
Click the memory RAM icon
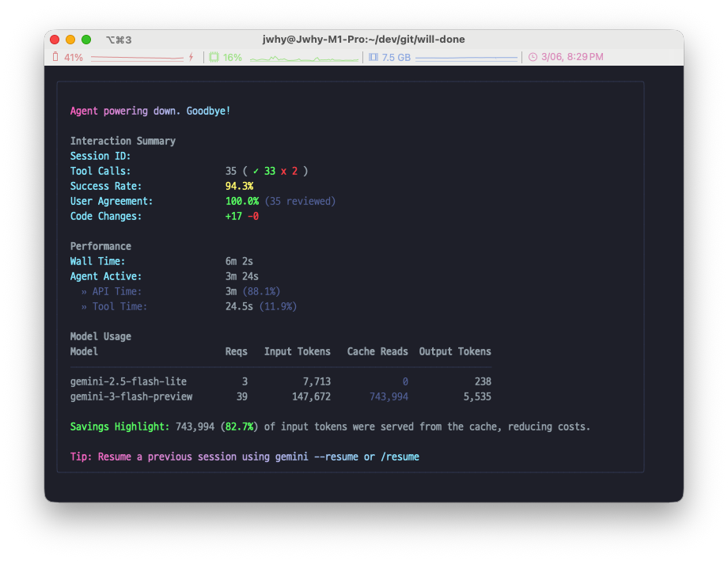[x=373, y=57]
